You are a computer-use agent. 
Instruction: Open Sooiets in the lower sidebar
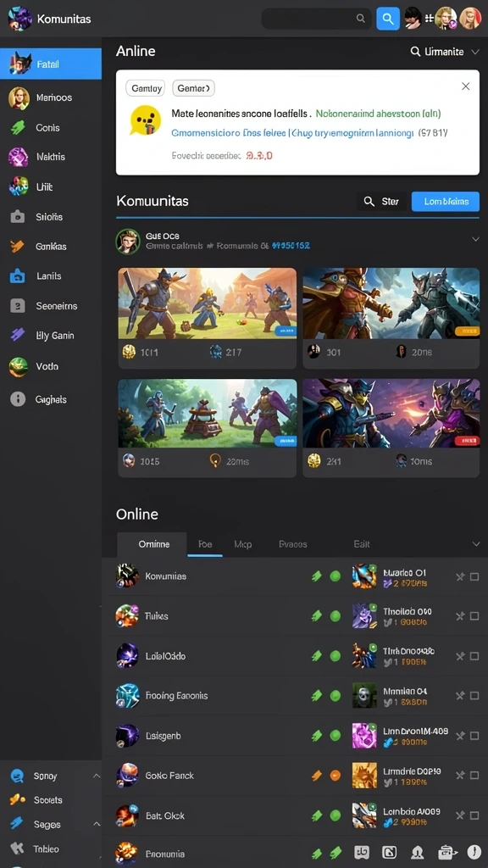tap(47, 800)
